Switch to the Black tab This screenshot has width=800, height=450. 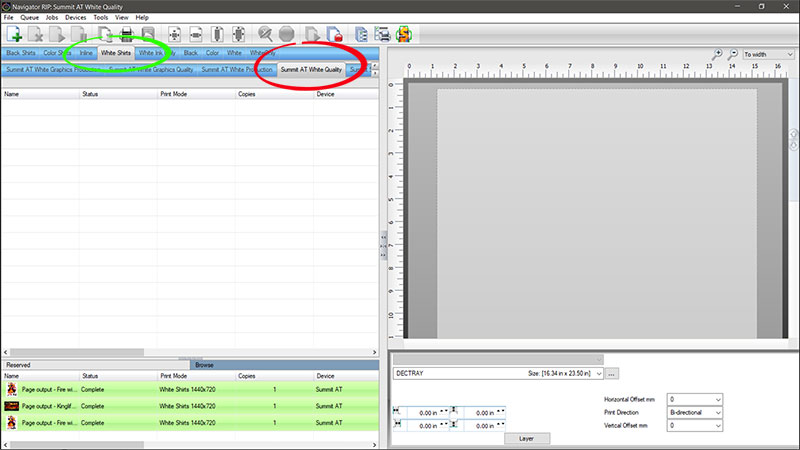pos(191,53)
